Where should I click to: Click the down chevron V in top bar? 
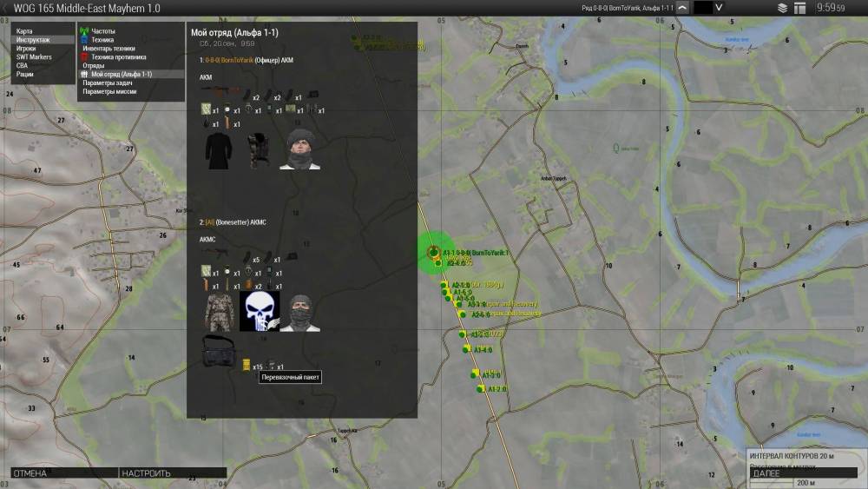click(719, 8)
